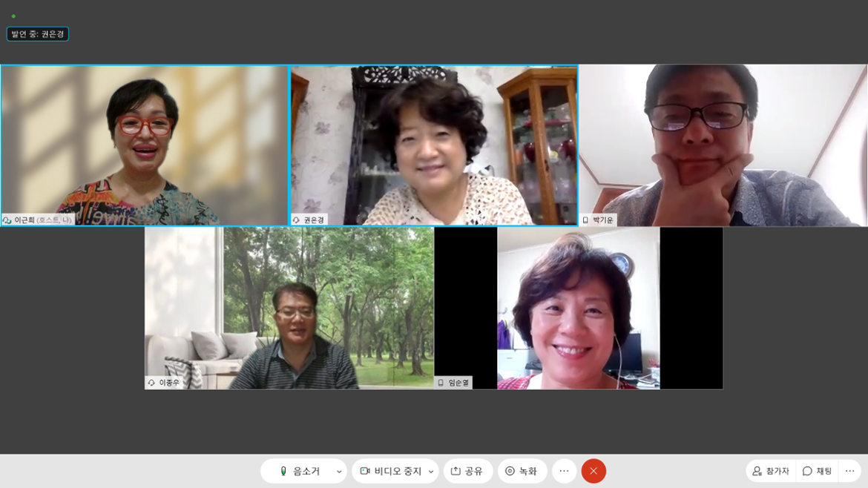868x488 pixels.
Task: Click the green status dot at top-left
Action: [x=13, y=16]
